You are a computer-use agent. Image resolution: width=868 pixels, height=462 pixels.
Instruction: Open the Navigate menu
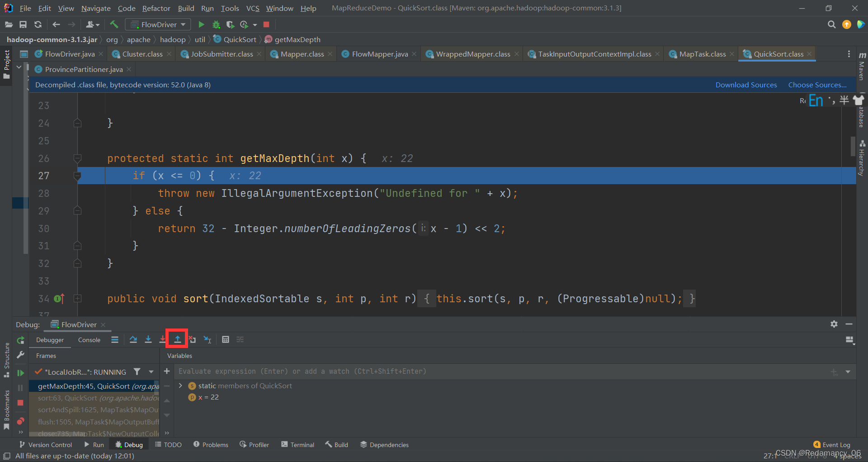[96, 8]
